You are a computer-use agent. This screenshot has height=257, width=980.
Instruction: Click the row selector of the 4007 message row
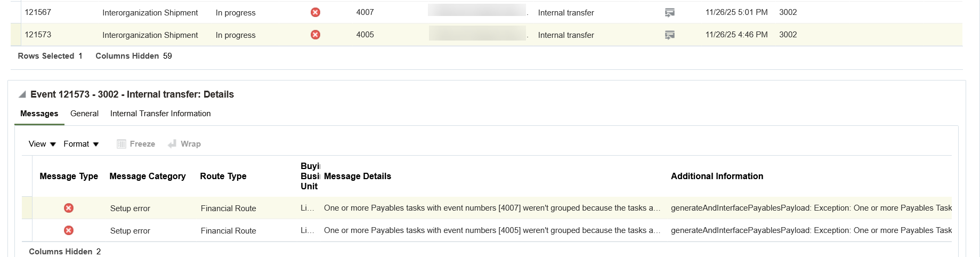pos(27,208)
